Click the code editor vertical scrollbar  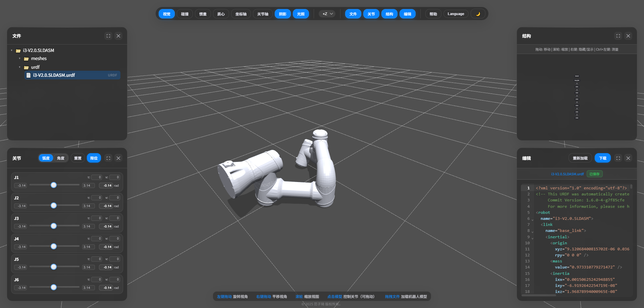[631, 186]
